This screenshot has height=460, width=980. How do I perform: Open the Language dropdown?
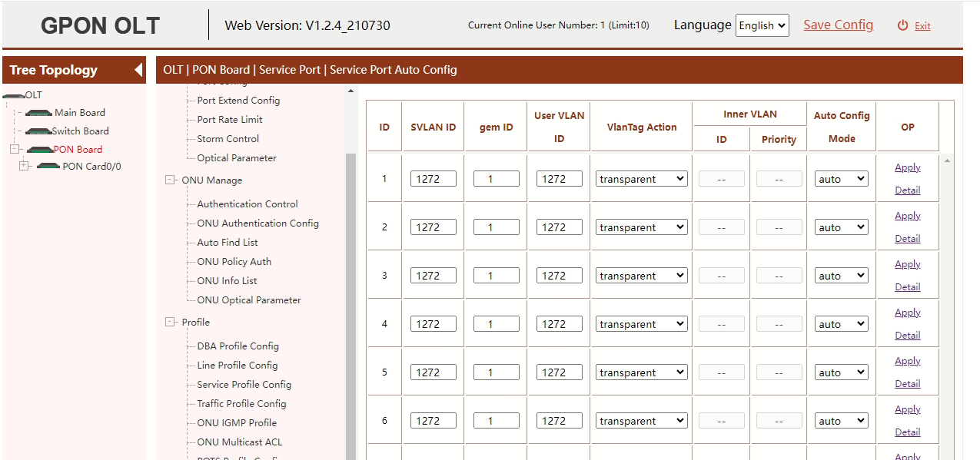click(x=762, y=25)
